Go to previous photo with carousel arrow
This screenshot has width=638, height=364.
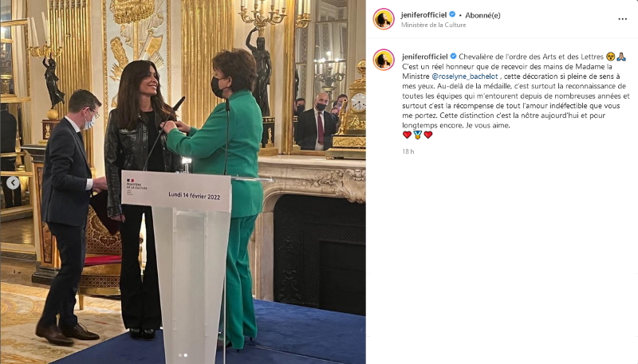(x=13, y=183)
